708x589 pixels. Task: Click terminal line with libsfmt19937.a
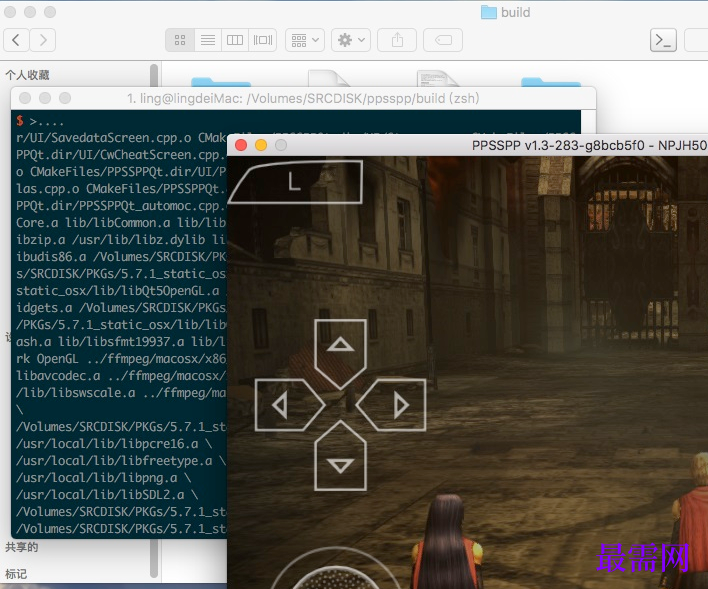[121, 341]
